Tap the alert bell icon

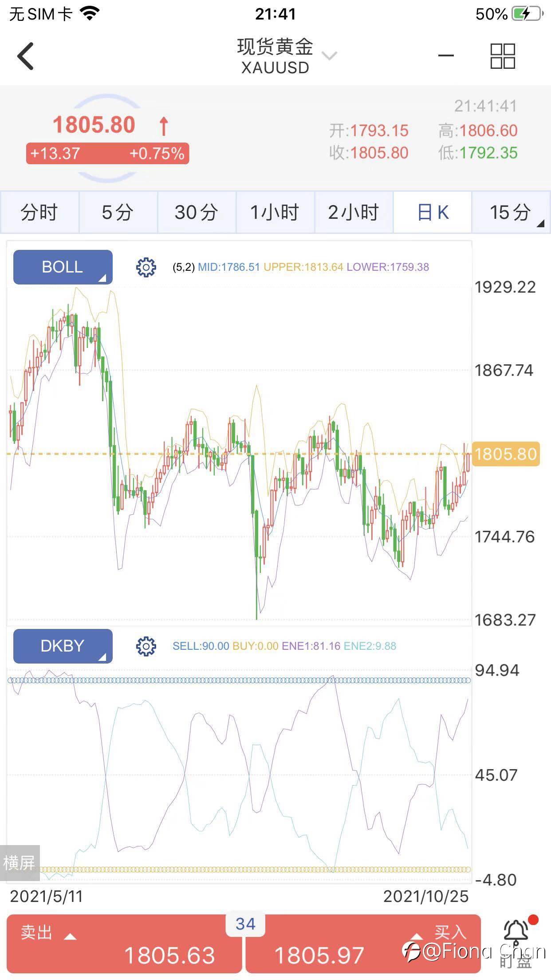coord(516,934)
